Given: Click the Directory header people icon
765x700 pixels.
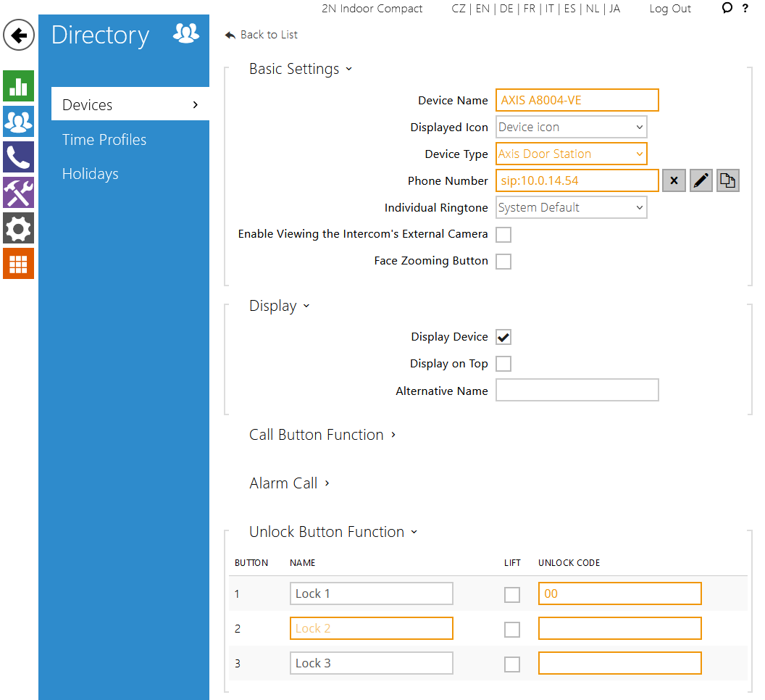Looking at the screenshot, I should [x=186, y=33].
